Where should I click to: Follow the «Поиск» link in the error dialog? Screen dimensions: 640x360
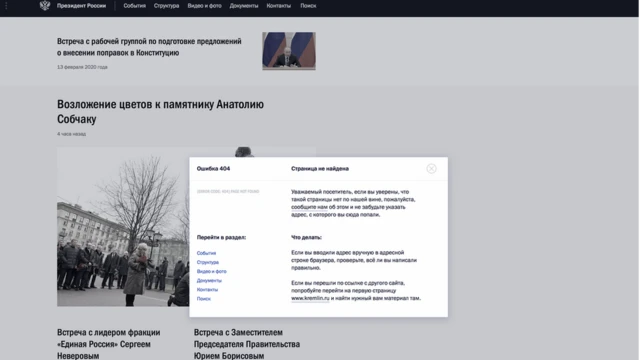[204, 299]
